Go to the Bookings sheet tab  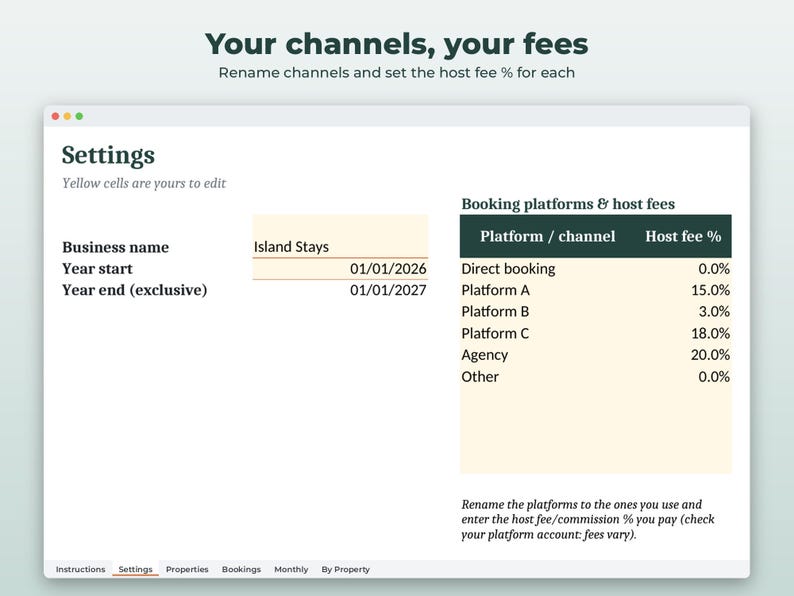pos(241,569)
